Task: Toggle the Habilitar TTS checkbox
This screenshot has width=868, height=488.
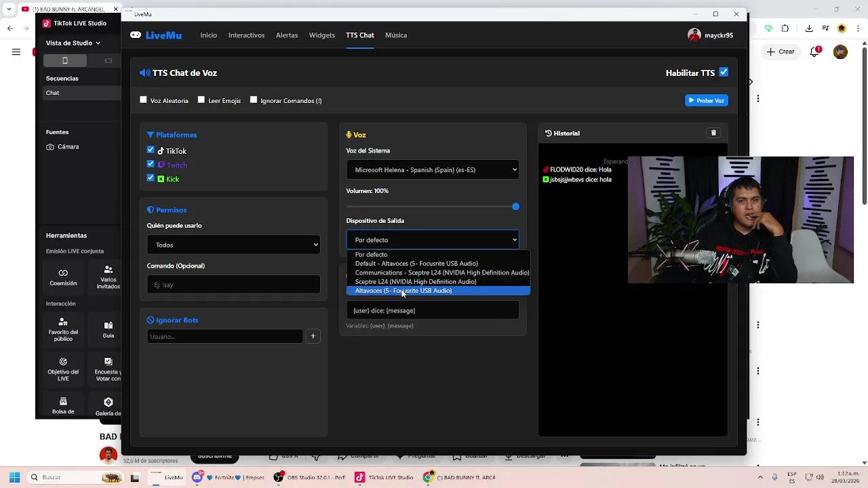Action: [x=724, y=73]
